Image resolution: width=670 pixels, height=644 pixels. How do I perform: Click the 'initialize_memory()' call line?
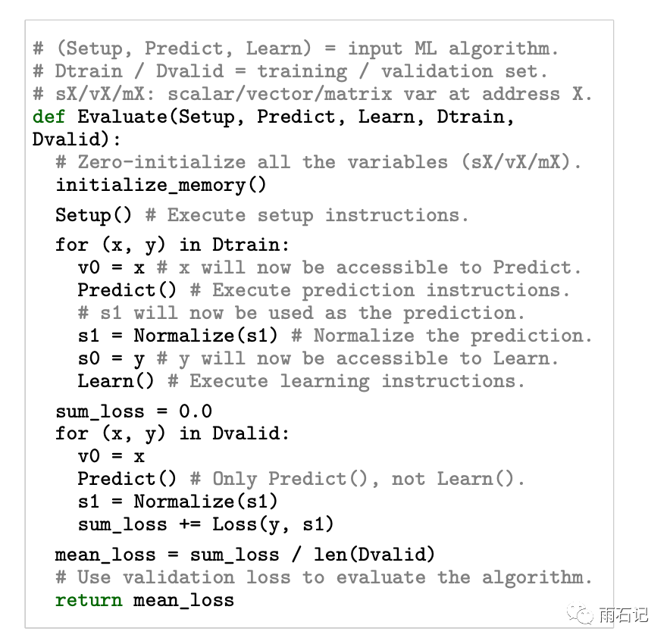[161, 185]
